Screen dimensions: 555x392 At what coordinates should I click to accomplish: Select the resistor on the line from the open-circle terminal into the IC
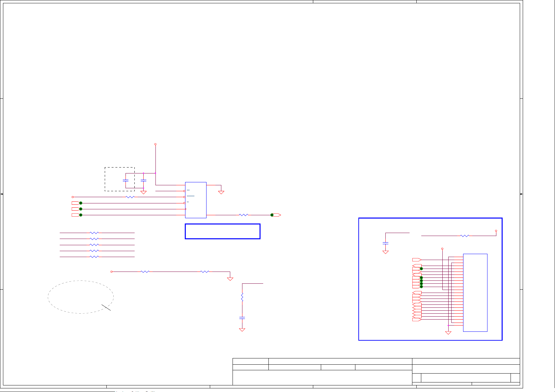130,197
